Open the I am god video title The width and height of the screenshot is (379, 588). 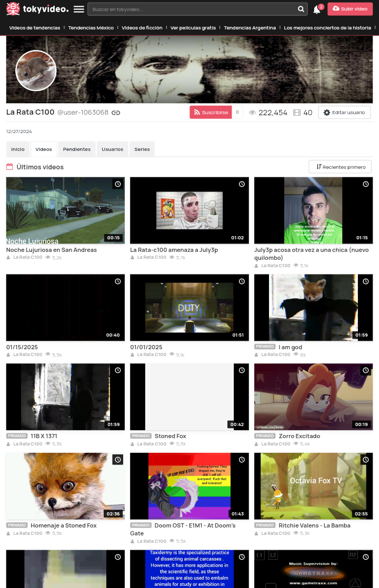point(290,347)
